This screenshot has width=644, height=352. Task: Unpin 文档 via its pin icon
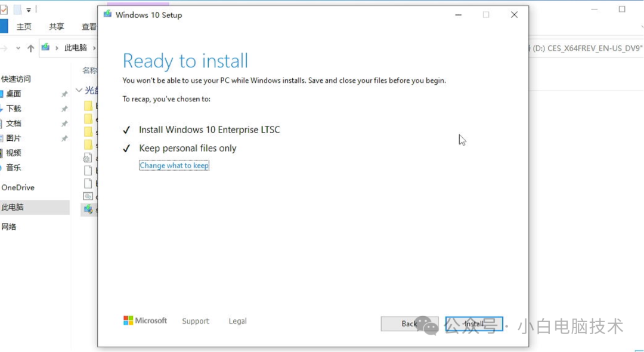(64, 123)
